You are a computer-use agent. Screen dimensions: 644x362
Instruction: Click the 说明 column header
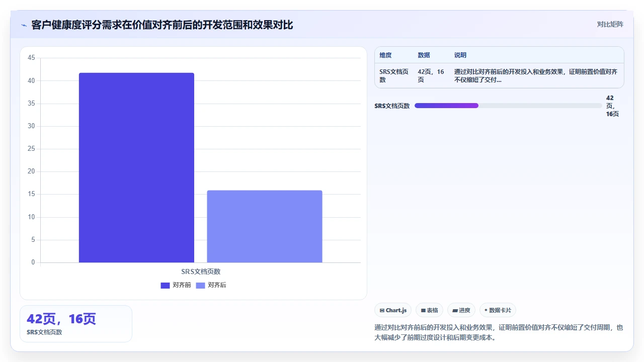pos(460,55)
